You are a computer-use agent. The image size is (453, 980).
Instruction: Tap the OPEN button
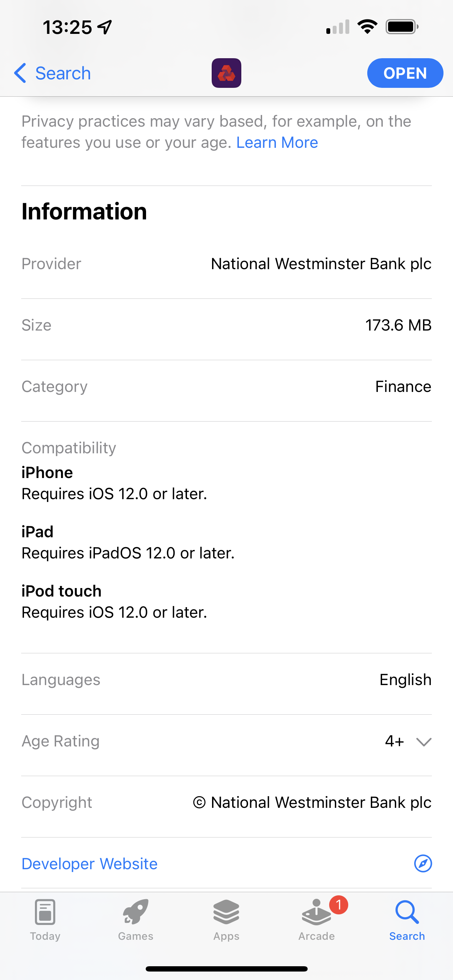pyautogui.click(x=405, y=73)
